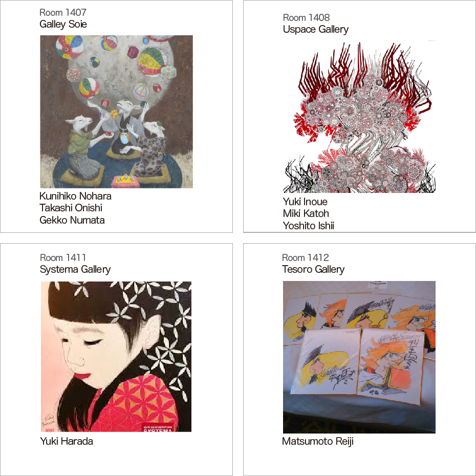This screenshot has width=476, height=476.
Task: Select the Room 1408 label
Action: click(x=306, y=17)
